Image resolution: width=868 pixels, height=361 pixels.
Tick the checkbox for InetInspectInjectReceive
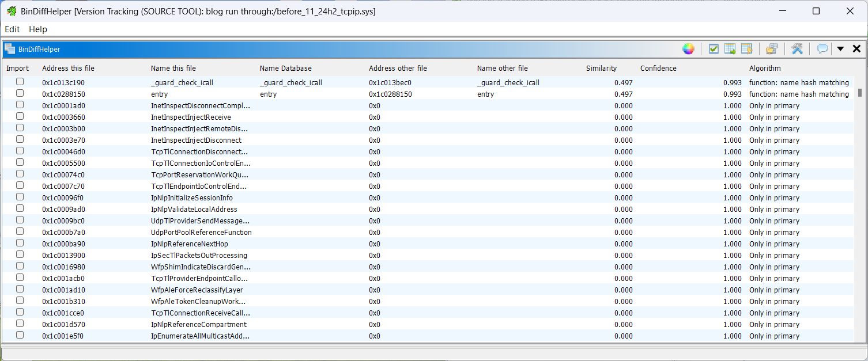tap(20, 116)
